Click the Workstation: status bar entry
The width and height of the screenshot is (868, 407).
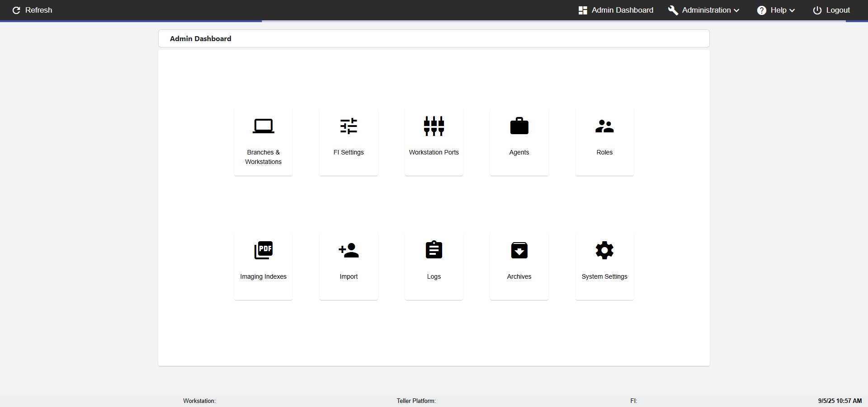tap(199, 401)
